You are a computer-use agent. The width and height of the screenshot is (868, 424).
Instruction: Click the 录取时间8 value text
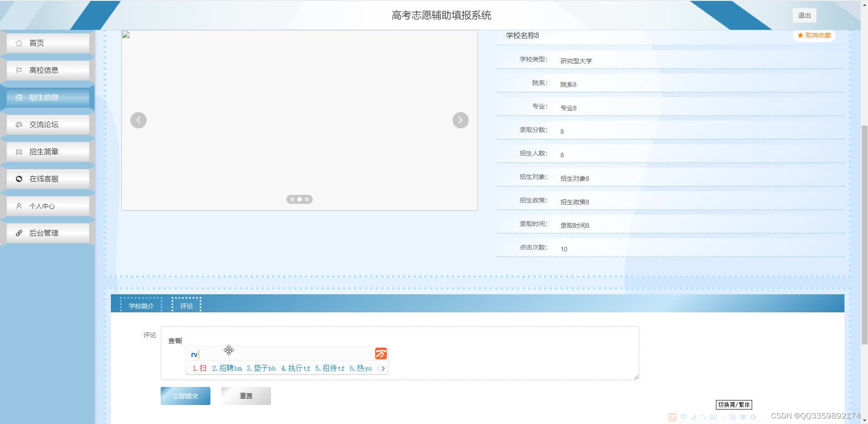[x=575, y=225]
